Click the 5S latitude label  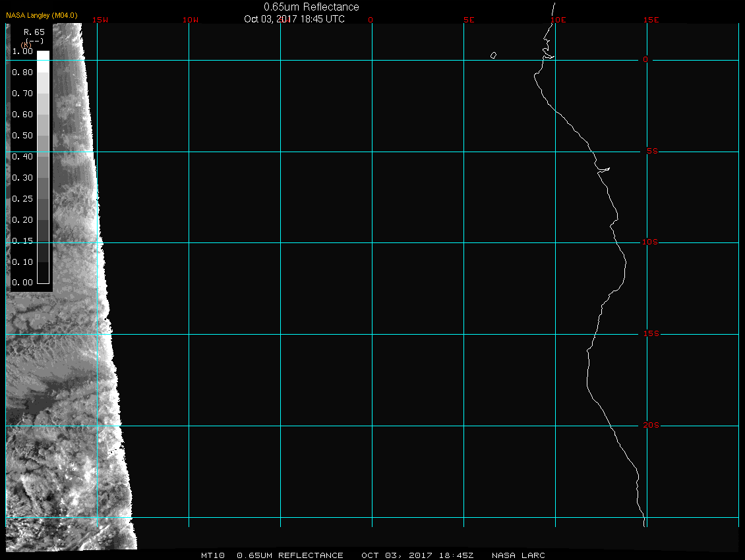coord(650,152)
